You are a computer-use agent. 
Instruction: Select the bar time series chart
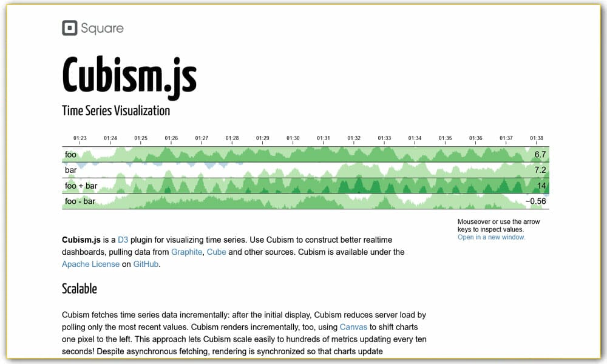(x=303, y=170)
